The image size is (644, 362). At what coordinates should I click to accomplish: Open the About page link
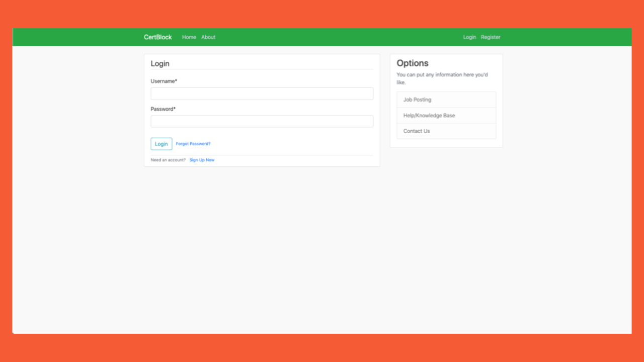click(x=208, y=37)
